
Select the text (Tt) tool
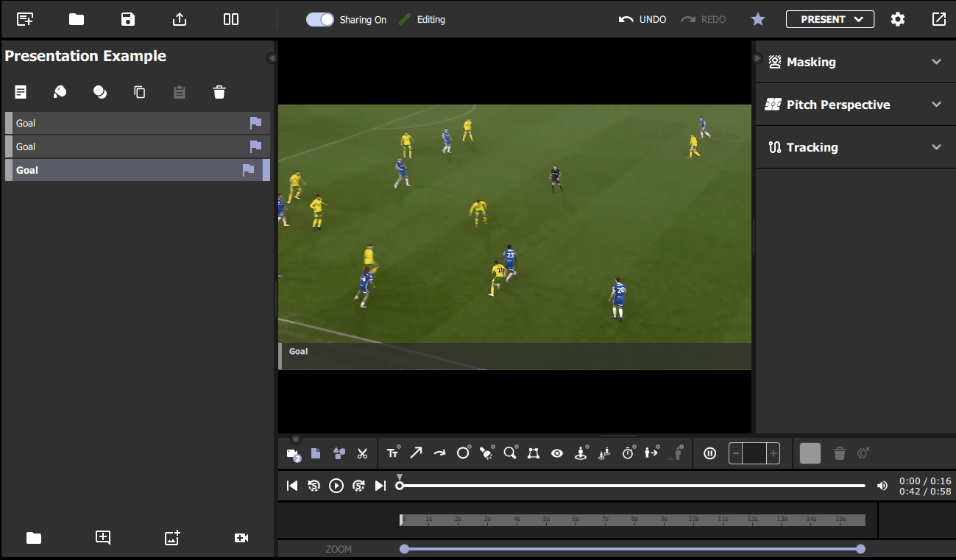(x=393, y=453)
